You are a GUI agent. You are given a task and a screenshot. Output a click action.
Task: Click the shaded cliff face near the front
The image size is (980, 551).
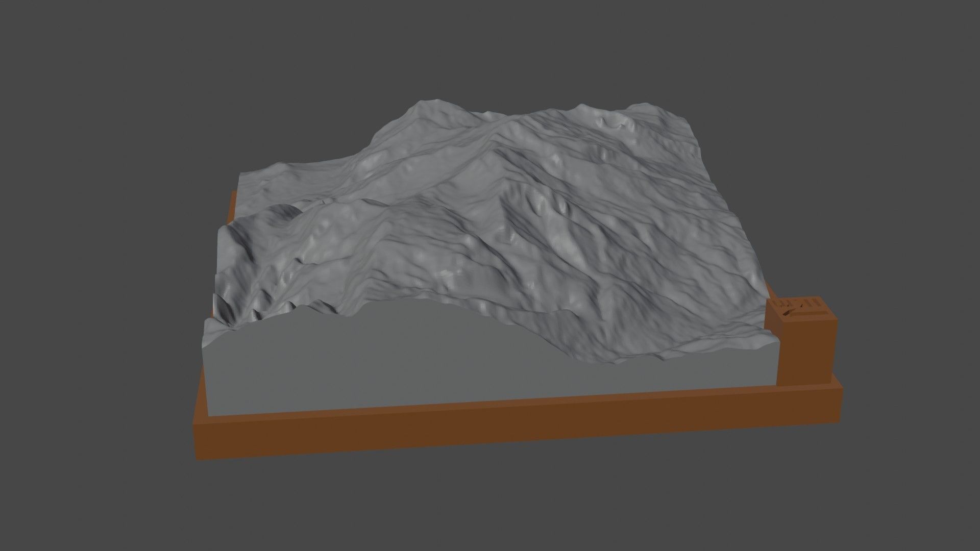(240, 306)
